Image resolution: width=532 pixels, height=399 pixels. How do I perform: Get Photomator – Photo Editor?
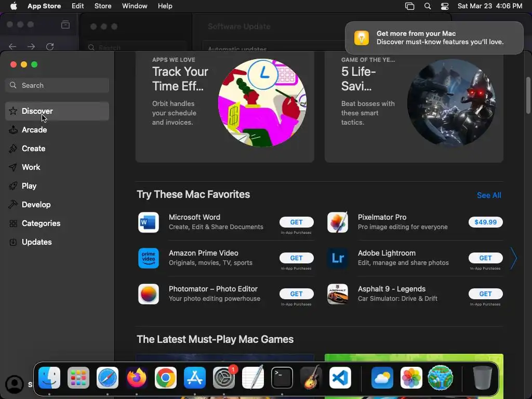tap(296, 294)
